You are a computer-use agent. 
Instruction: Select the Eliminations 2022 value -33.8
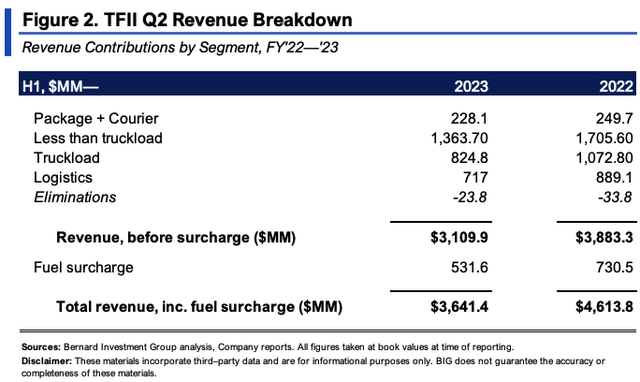pyautogui.click(x=616, y=197)
